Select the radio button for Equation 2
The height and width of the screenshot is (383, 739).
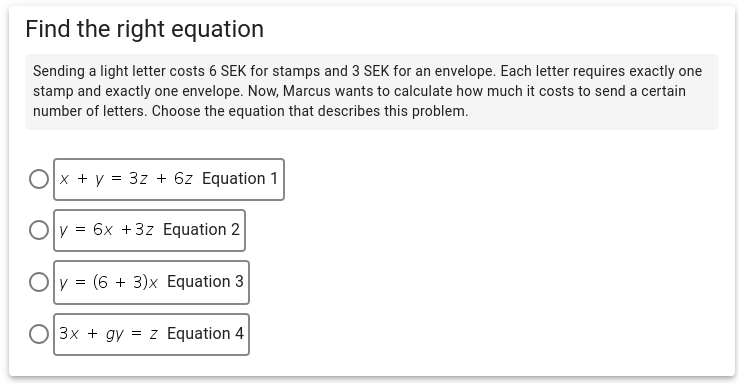[39, 230]
